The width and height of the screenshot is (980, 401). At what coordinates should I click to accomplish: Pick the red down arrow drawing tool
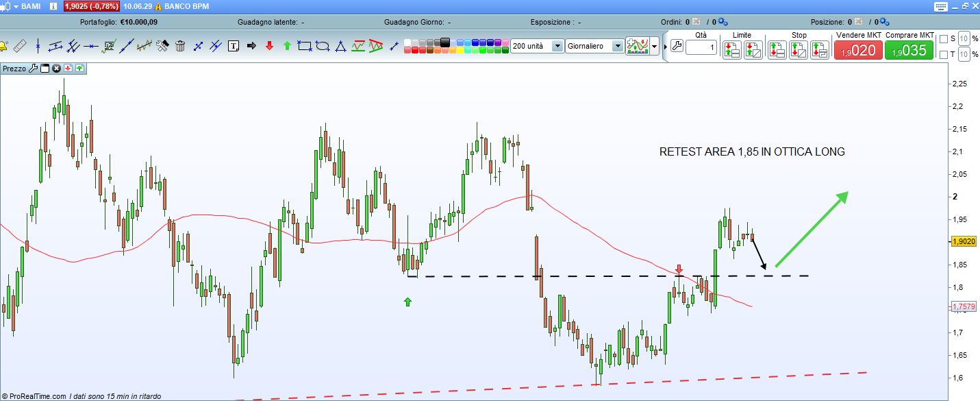[269, 47]
